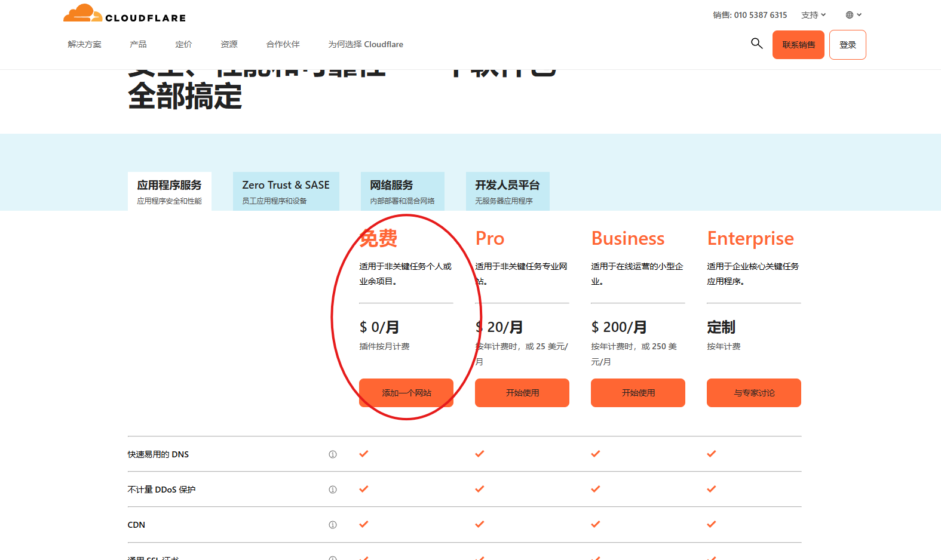The width and height of the screenshot is (941, 560).
Task: Click 不计量 DDoS 保护 feature label
Action: point(161,490)
